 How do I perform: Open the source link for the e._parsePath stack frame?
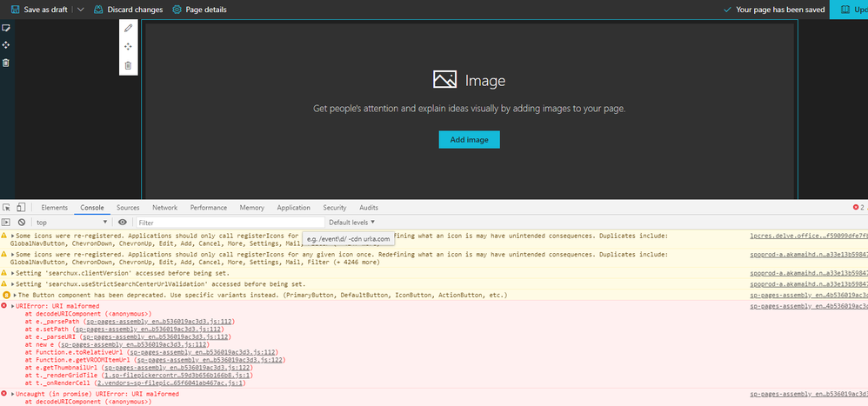tap(159, 322)
